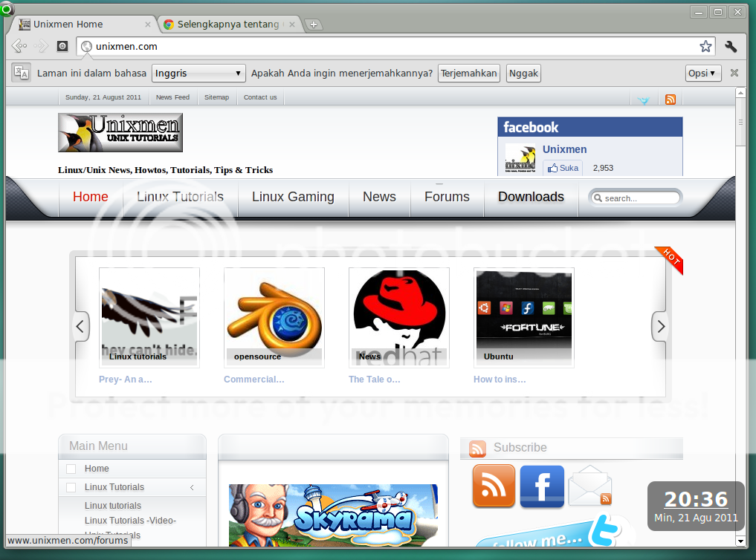This screenshot has height=560, width=756.
Task: Click the Commercial... article link
Action: [254, 380]
